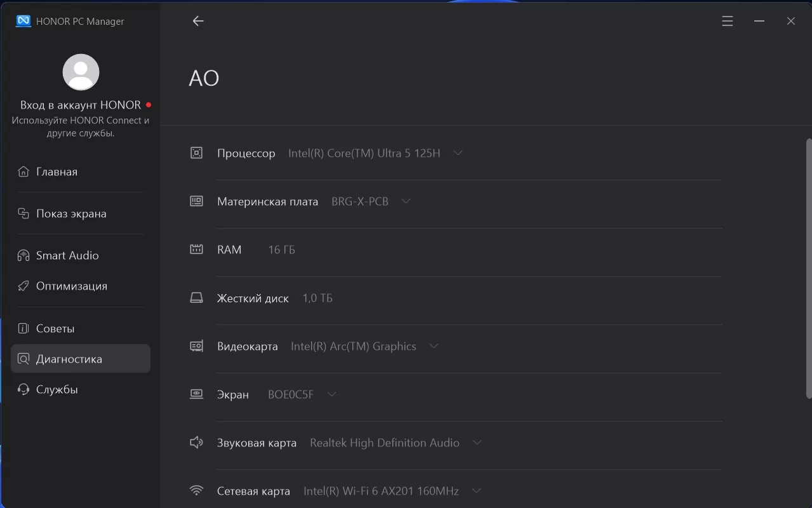
Task: Click the back arrow icon
Action: click(x=198, y=21)
